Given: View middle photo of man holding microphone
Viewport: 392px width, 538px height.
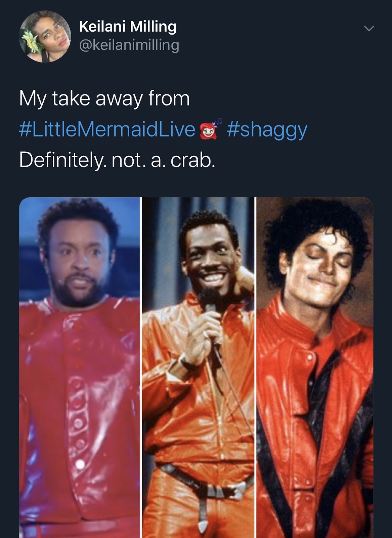Looking at the screenshot, I should tap(198, 368).
